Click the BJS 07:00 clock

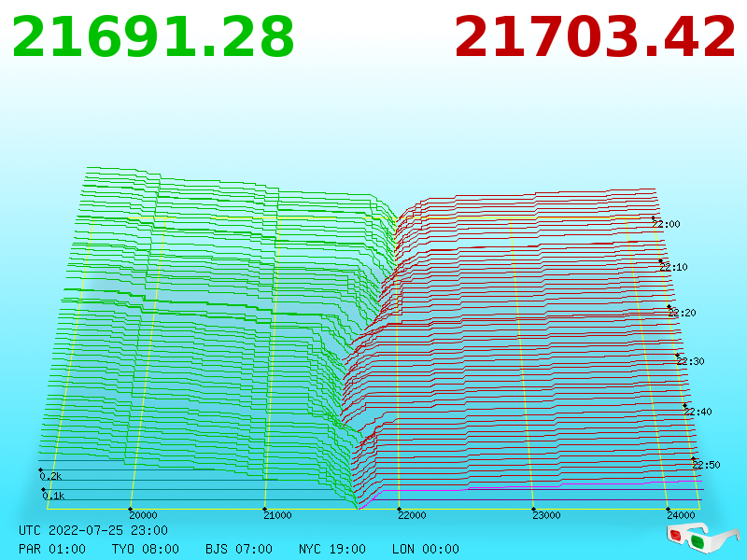[239, 549]
